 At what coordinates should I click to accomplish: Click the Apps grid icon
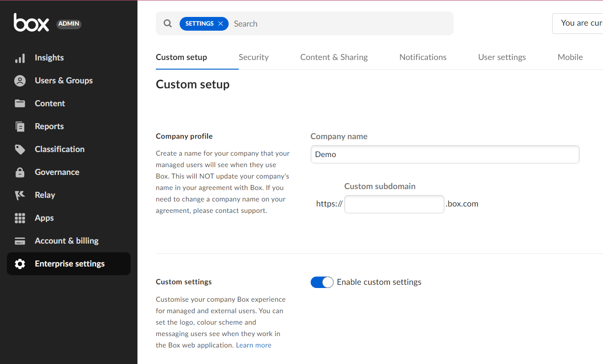point(20,218)
